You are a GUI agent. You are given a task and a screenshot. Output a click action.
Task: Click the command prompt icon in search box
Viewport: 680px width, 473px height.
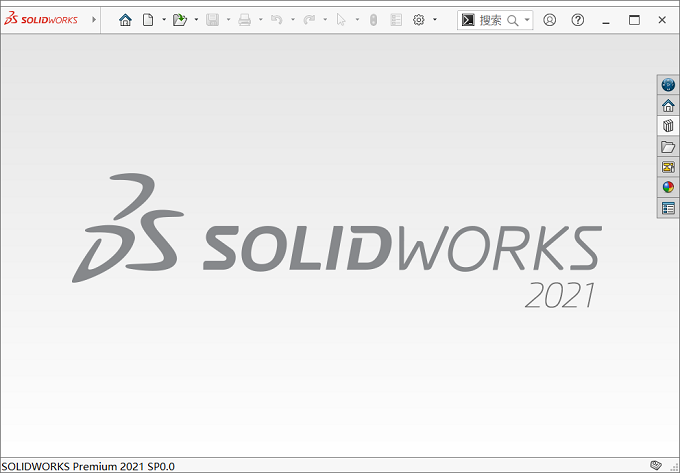click(468, 20)
